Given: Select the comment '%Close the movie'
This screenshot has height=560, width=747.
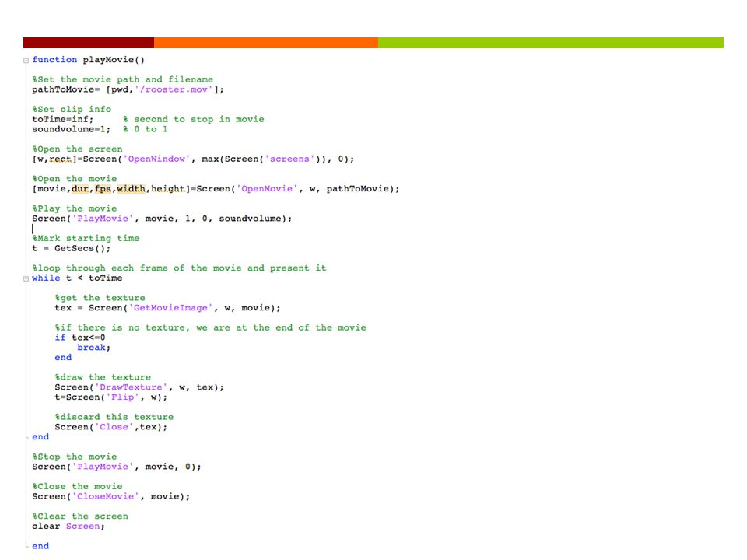Looking at the screenshot, I should (x=77, y=487).
